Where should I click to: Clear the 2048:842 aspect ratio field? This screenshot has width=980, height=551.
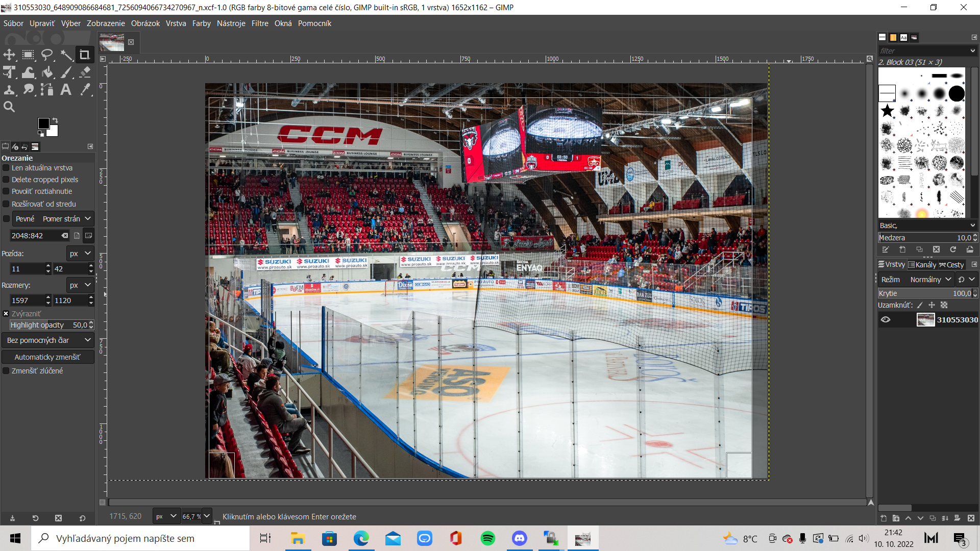click(65, 236)
